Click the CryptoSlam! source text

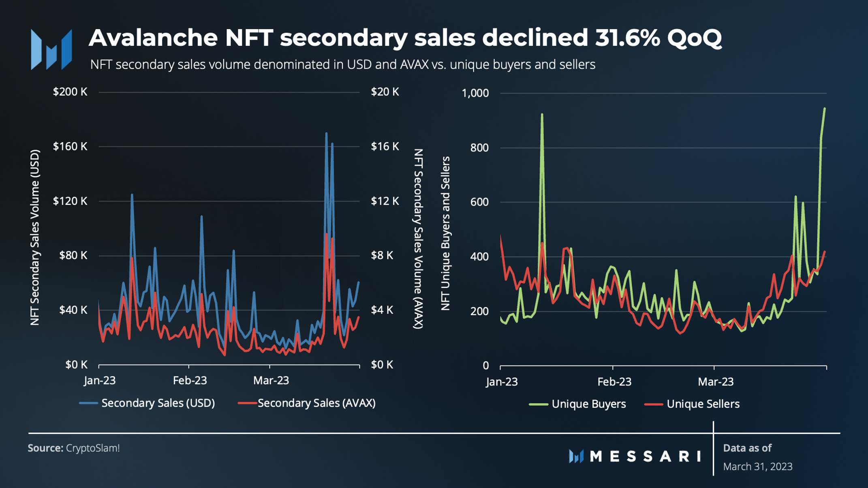pyautogui.click(x=93, y=448)
